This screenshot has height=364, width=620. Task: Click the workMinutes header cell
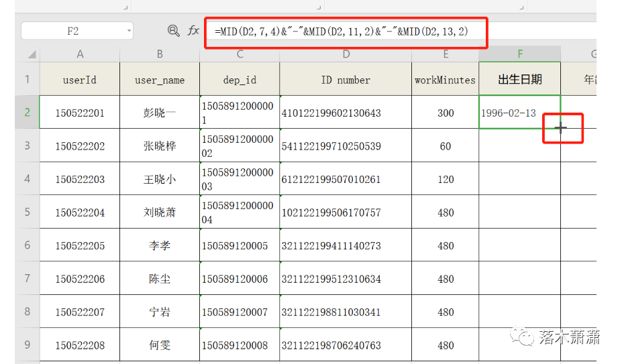pos(446,80)
